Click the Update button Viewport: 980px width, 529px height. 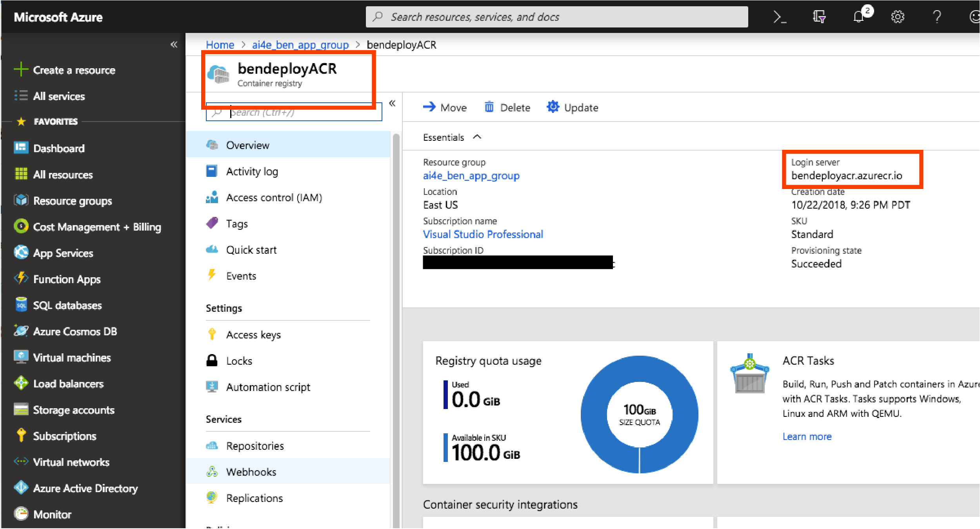(573, 107)
